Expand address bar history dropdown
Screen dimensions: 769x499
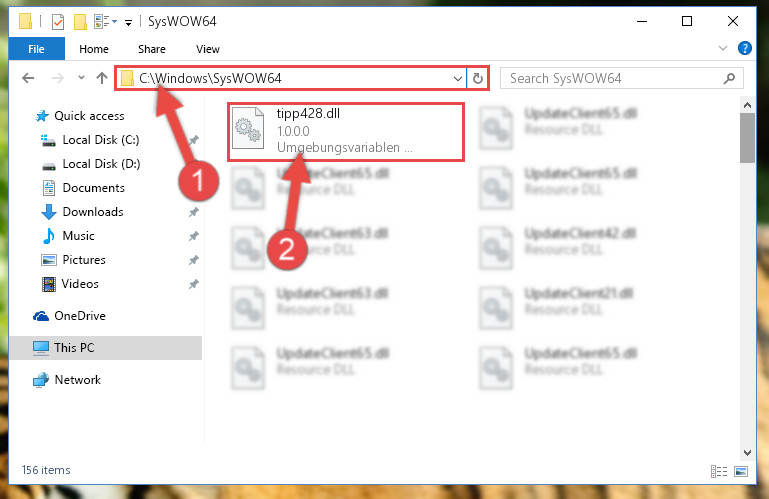pyautogui.click(x=457, y=79)
